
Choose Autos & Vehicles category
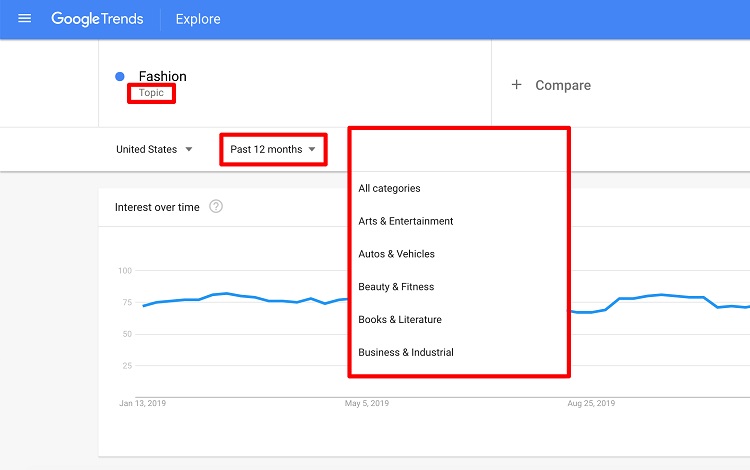(397, 254)
